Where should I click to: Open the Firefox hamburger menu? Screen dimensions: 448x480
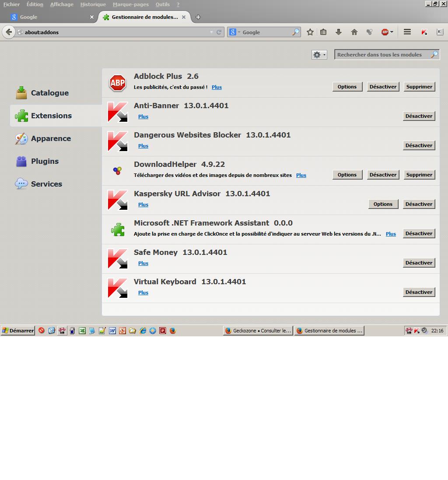pos(407,32)
